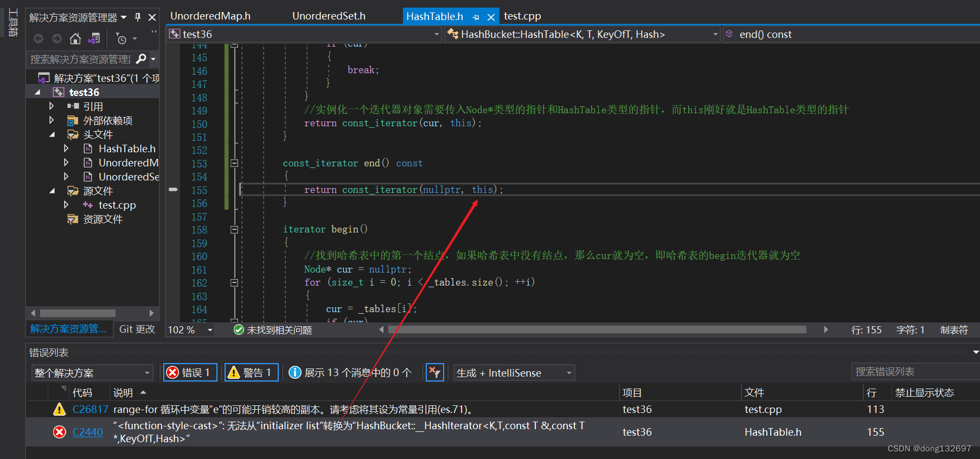The image size is (980, 459).
Task: Switch views icon in Solution Explorer toolbar
Action: (94, 38)
